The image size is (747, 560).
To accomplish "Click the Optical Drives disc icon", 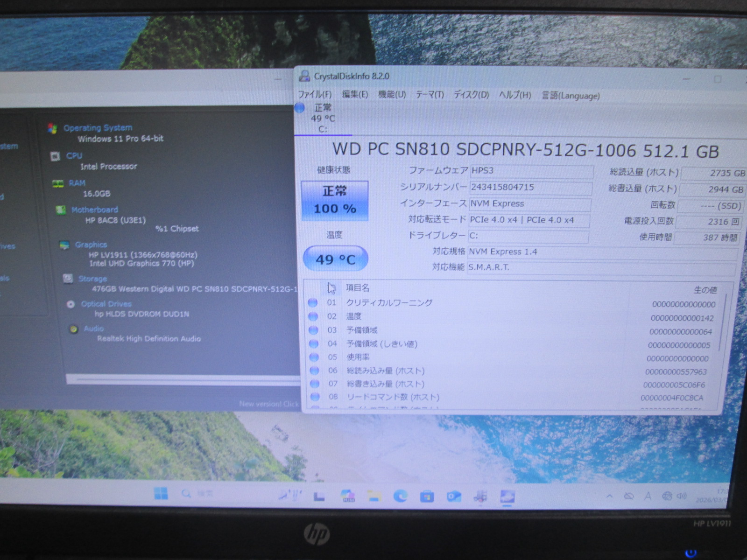I will [70, 304].
